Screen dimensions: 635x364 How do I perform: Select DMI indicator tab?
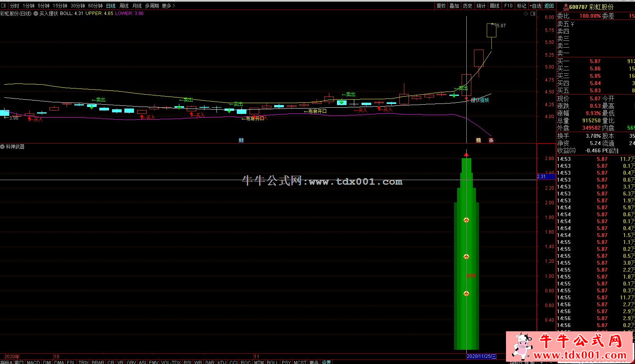click(x=47, y=362)
